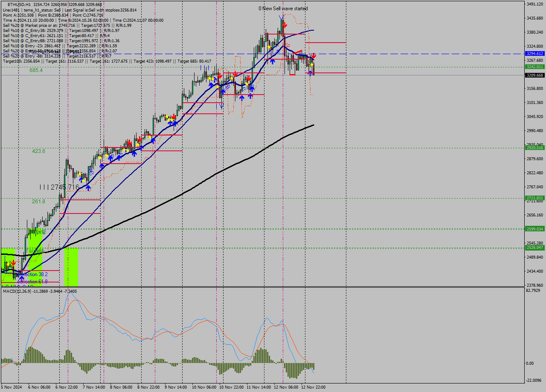Click the green 2599.034 price tag
This screenshot has width=546, height=392.
pos(535,229)
